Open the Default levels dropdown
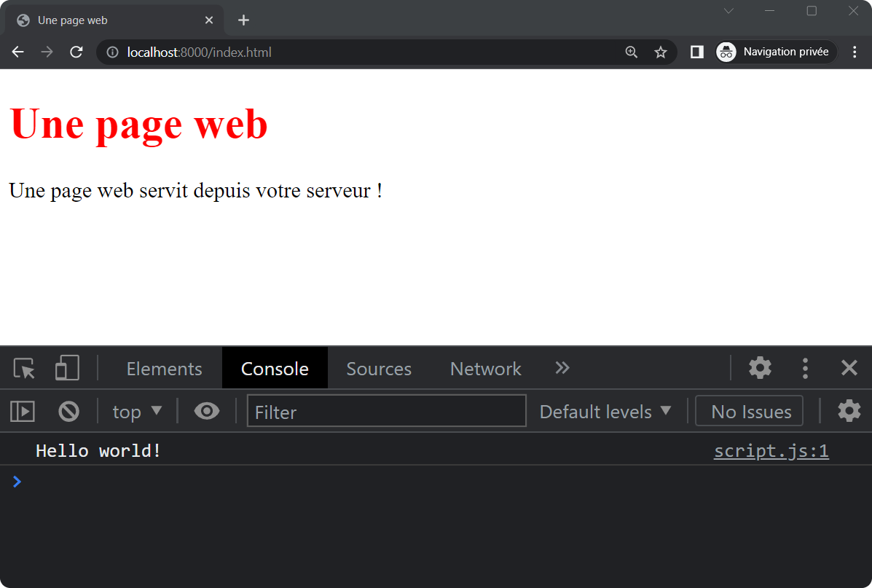The width and height of the screenshot is (872, 588). (x=605, y=412)
